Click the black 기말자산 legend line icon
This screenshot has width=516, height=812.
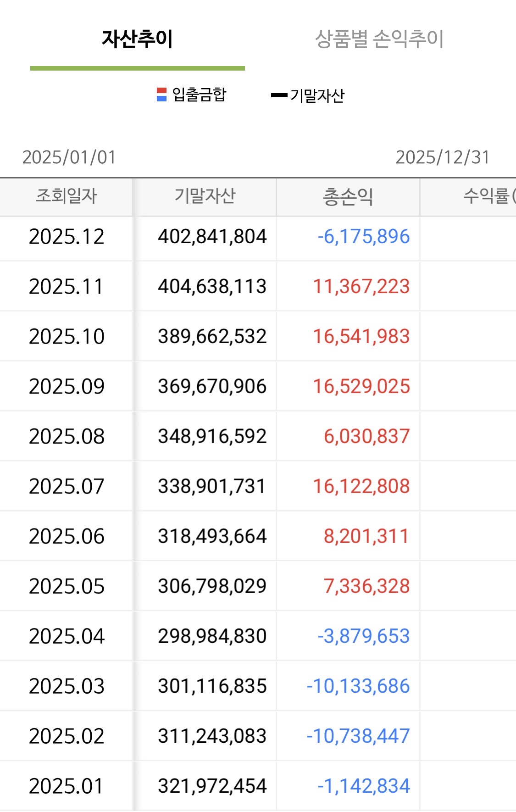pyautogui.click(x=279, y=95)
